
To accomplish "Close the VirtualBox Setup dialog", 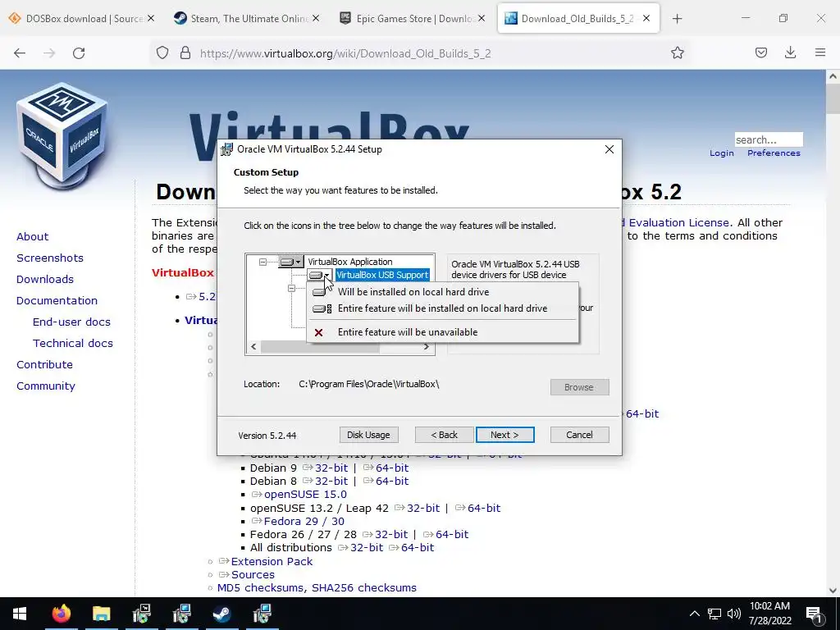I will (609, 149).
